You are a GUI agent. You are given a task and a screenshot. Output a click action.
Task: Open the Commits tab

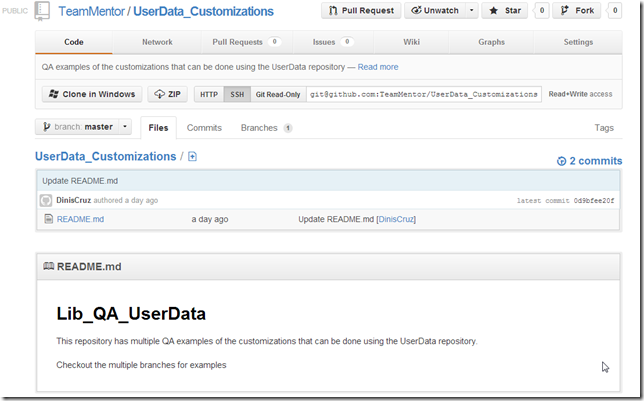click(x=204, y=128)
